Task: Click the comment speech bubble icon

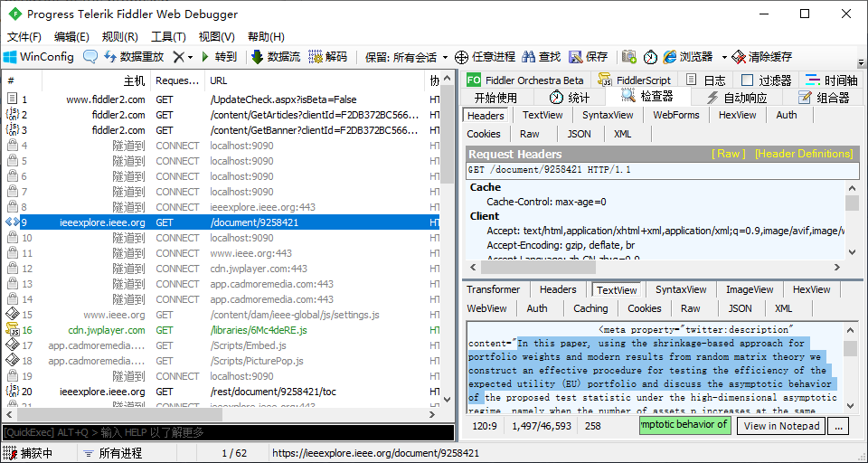Action: pyautogui.click(x=90, y=56)
